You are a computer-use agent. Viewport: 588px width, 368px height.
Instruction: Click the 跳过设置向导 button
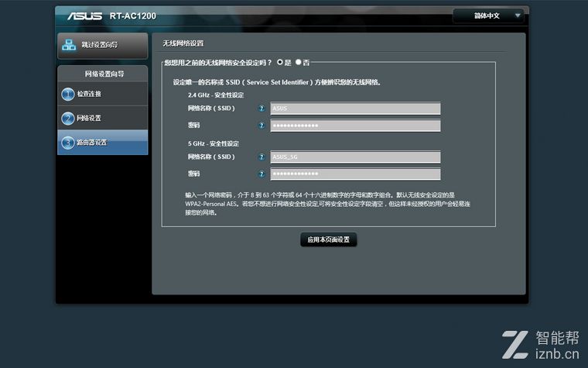103,46
